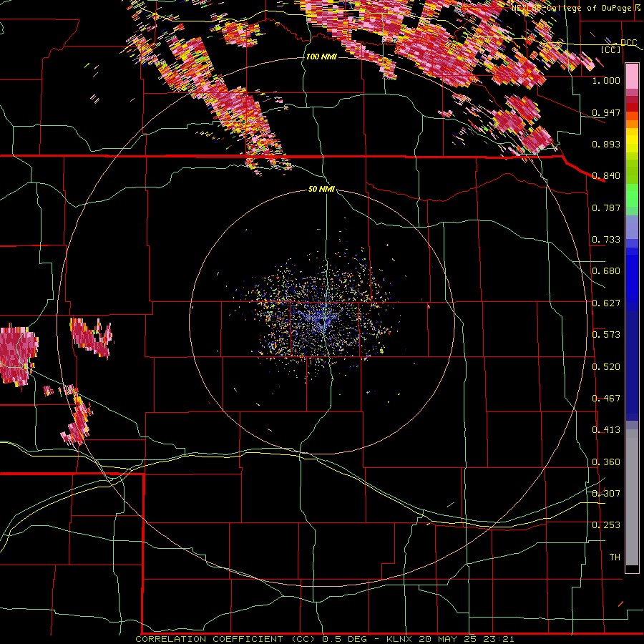
Task: Select the 0.520 scale value
Action: [x=606, y=367]
